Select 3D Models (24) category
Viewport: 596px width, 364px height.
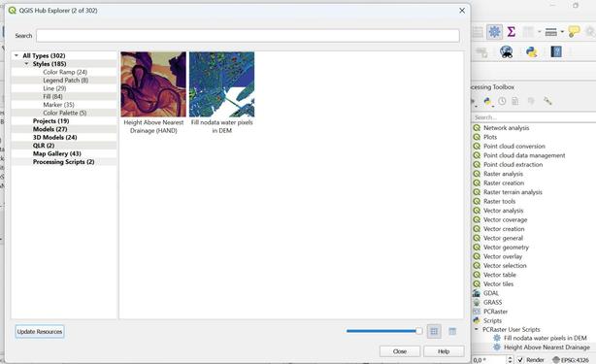coord(54,137)
